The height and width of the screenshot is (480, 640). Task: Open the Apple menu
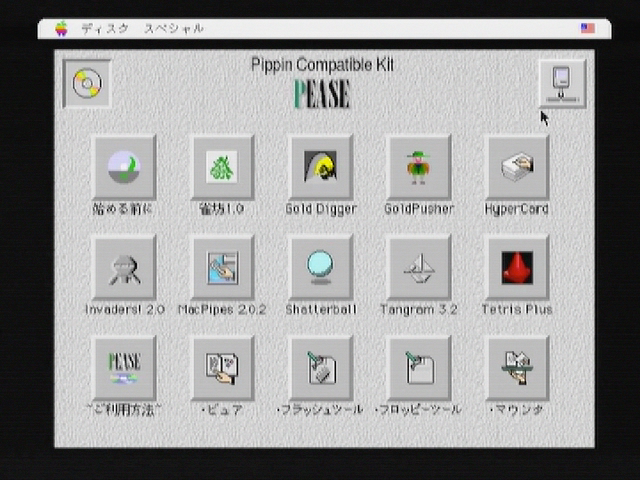(x=61, y=29)
